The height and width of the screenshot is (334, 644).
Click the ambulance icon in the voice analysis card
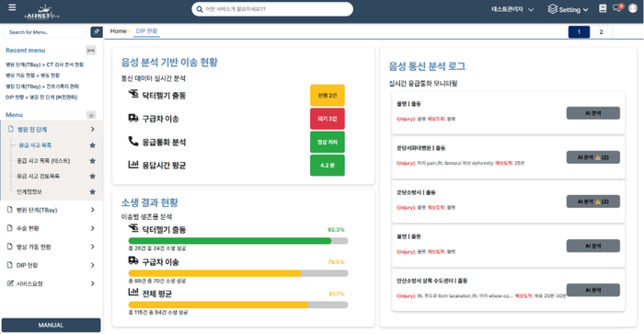coord(133,118)
